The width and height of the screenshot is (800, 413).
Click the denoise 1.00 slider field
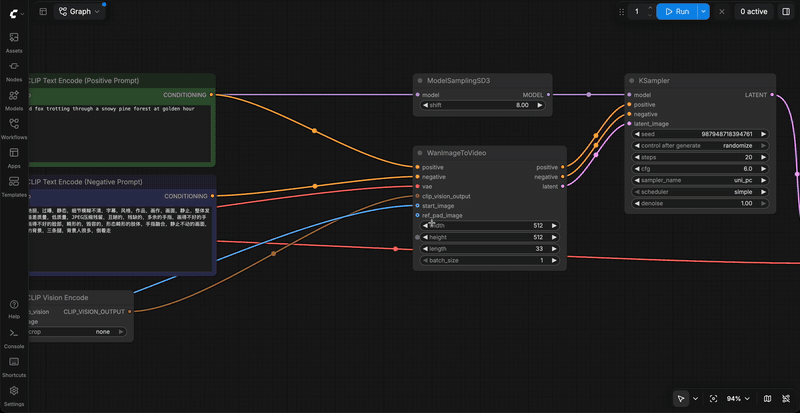click(700, 203)
